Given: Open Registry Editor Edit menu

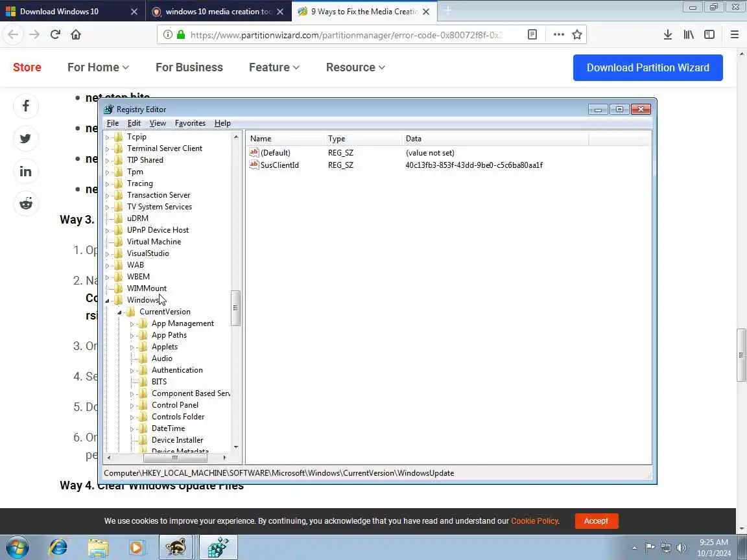Looking at the screenshot, I should click(134, 123).
